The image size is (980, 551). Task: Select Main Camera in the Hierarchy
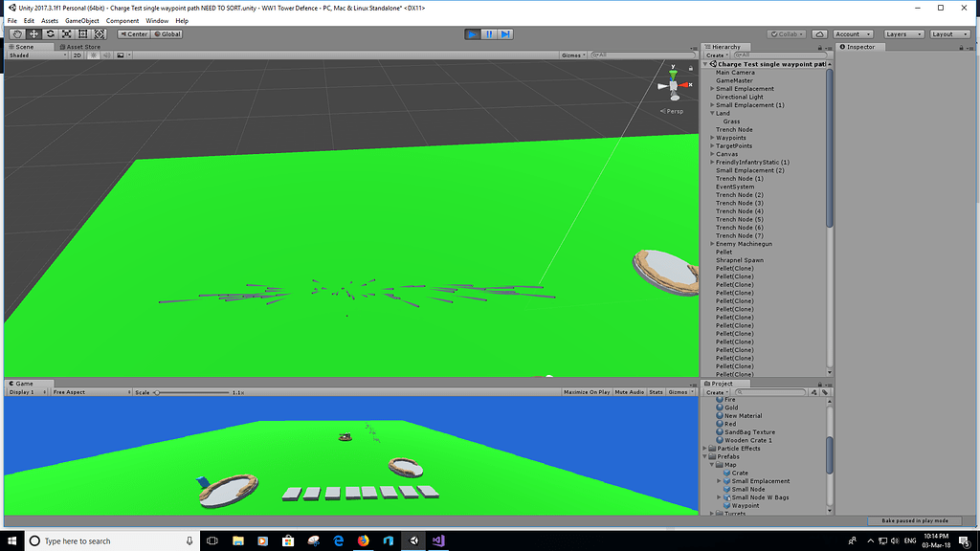tap(736, 72)
